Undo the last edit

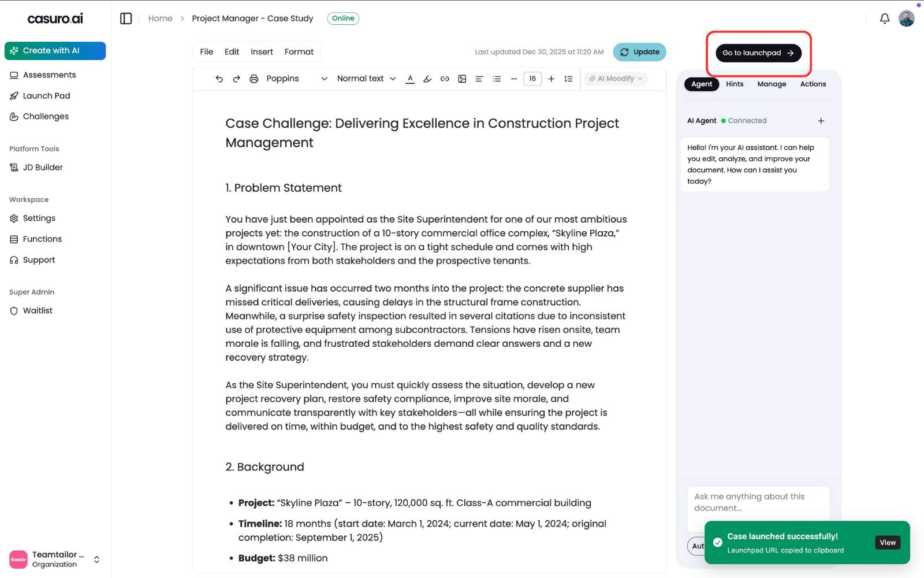point(219,79)
